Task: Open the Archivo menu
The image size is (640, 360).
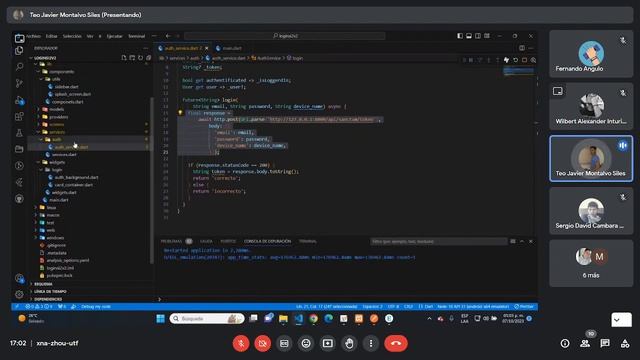Action: (x=34, y=36)
